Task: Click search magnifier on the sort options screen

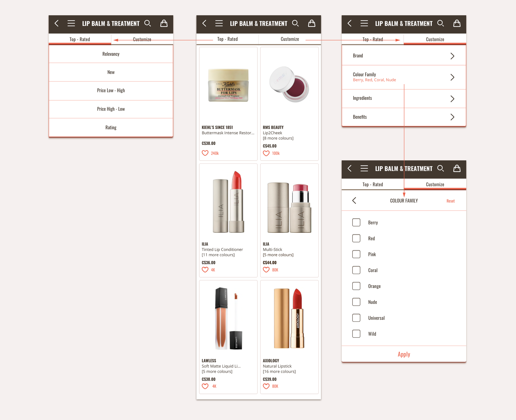Action: pos(147,24)
